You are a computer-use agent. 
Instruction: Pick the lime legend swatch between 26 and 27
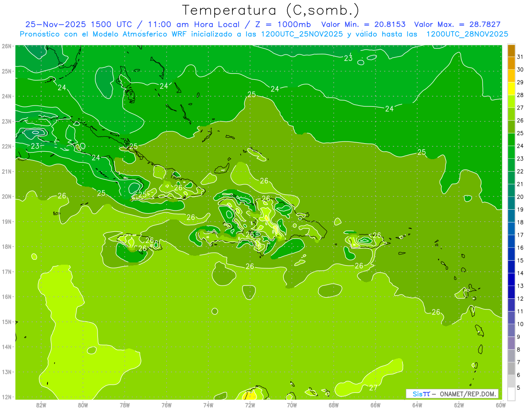click(x=511, y=114)
